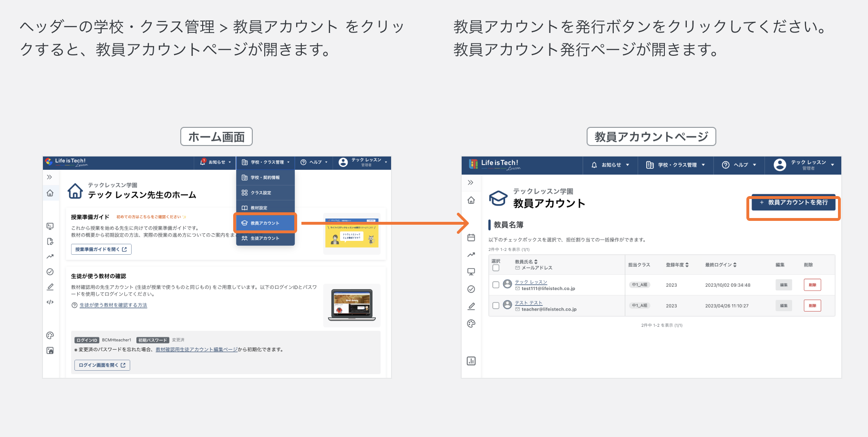Select the lesson screen icon in the sidebar

[50, 226]
